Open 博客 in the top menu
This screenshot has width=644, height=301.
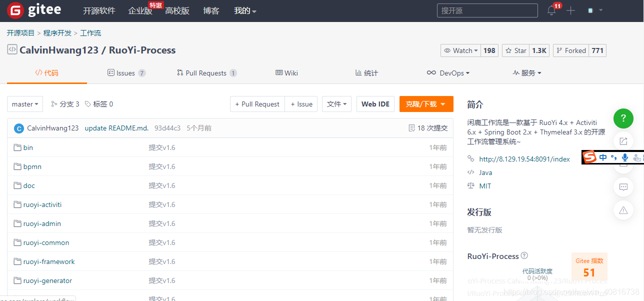tap(211, 11)
